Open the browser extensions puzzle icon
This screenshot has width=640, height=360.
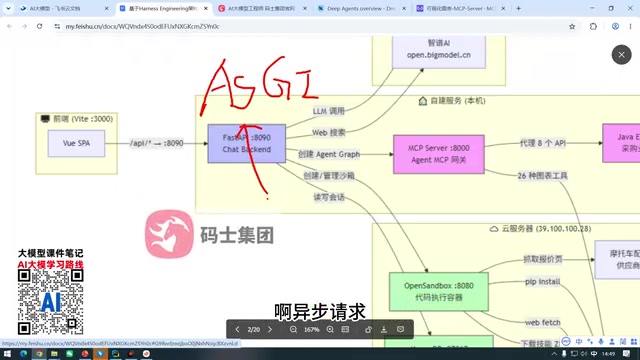pos(593,26)
